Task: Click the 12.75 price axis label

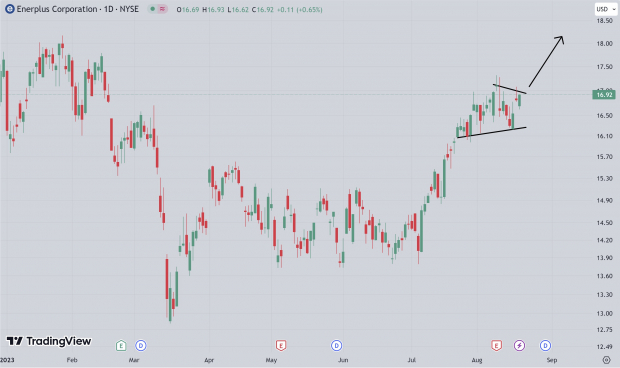Action: click(x=604, y=330)
